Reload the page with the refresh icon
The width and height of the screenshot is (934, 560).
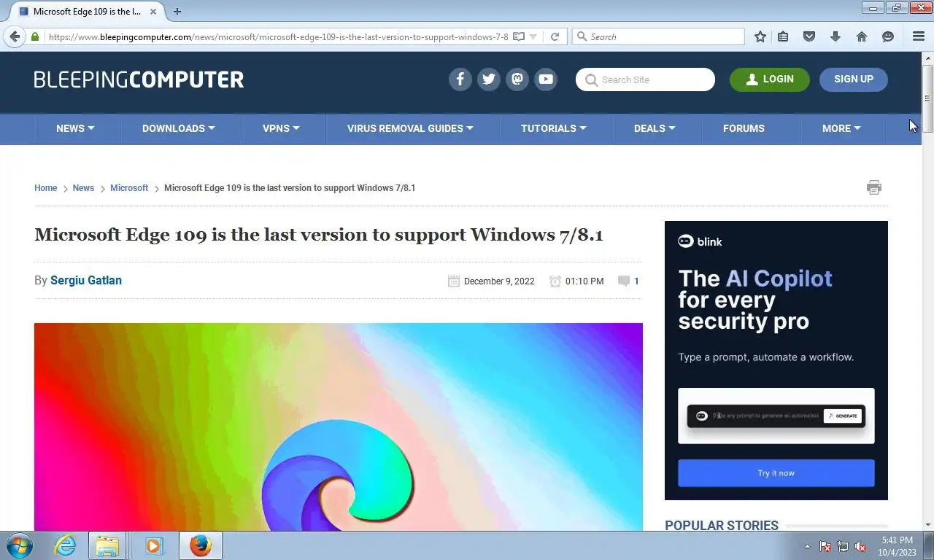point(555,36)
